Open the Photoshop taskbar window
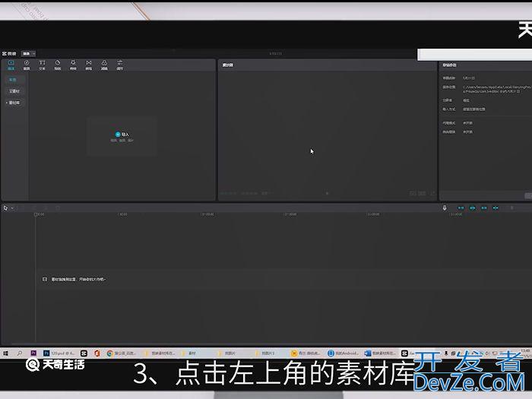532x399 pixels. point(59,353)
